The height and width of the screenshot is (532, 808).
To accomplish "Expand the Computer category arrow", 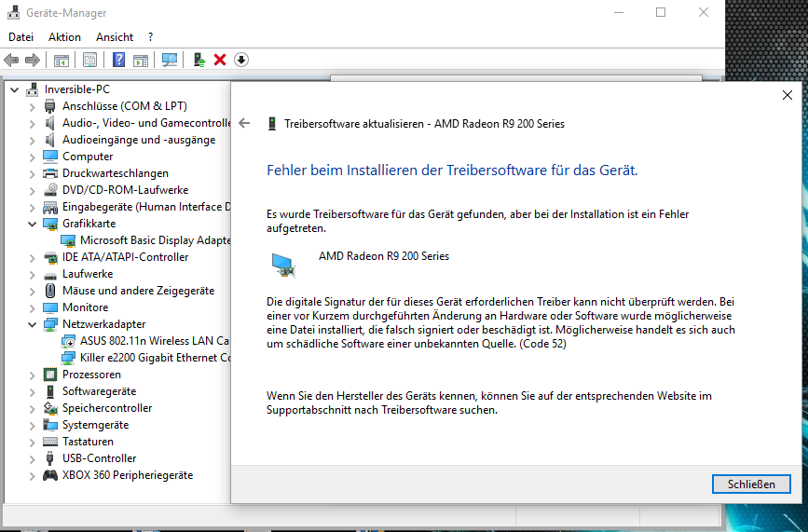I will (32, 157).
